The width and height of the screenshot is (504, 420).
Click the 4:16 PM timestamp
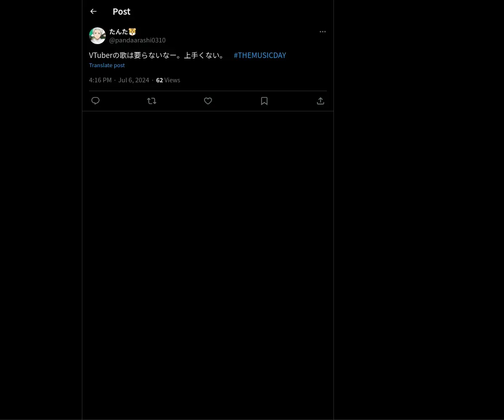coord(100,80)
